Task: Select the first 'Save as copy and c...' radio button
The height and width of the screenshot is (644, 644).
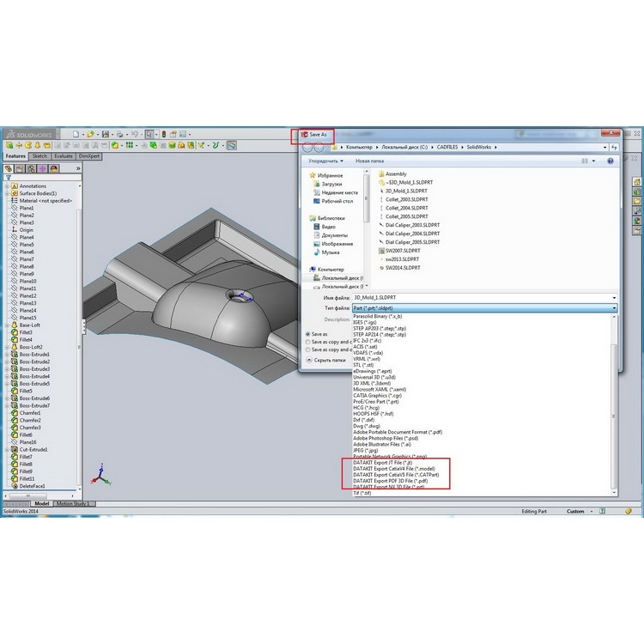Action: coord(307,342)
